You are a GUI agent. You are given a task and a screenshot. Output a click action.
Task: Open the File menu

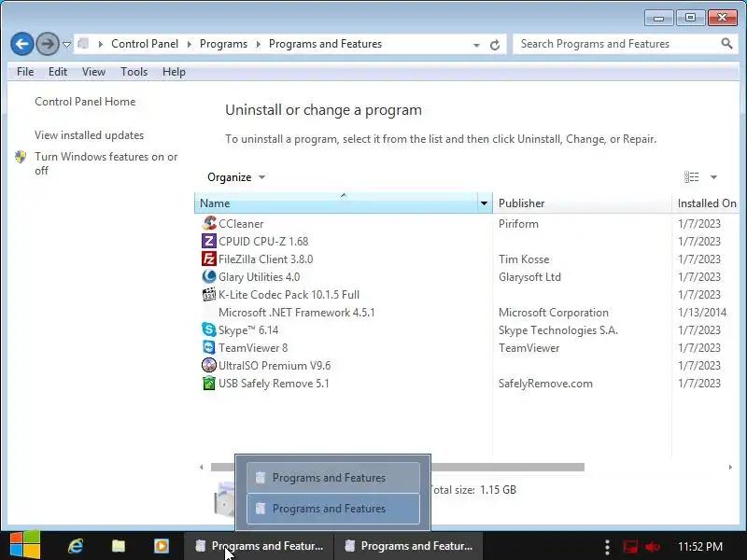point(25,72)
